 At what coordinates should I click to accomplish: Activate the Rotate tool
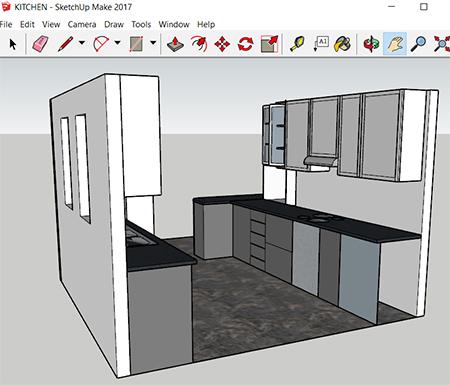[246, 44]
